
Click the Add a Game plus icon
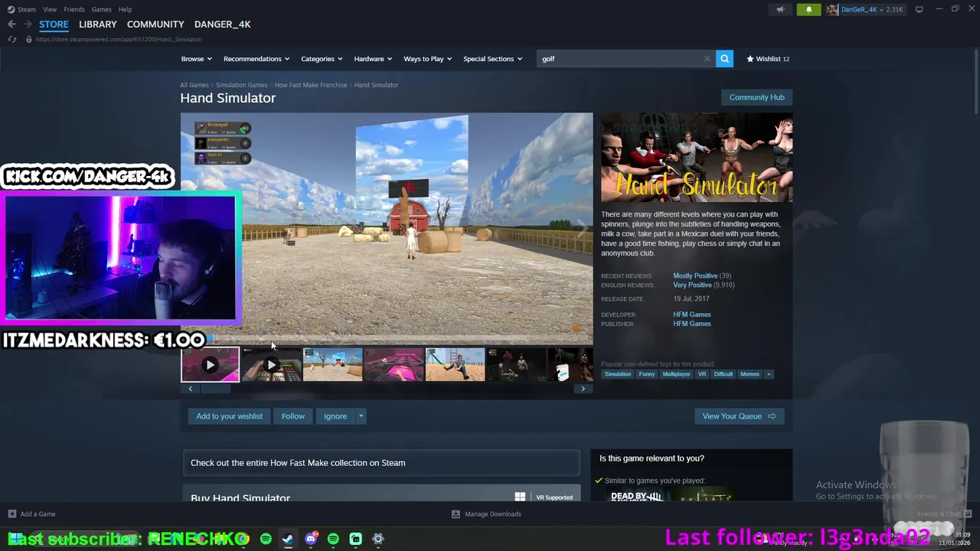point(11,514)
